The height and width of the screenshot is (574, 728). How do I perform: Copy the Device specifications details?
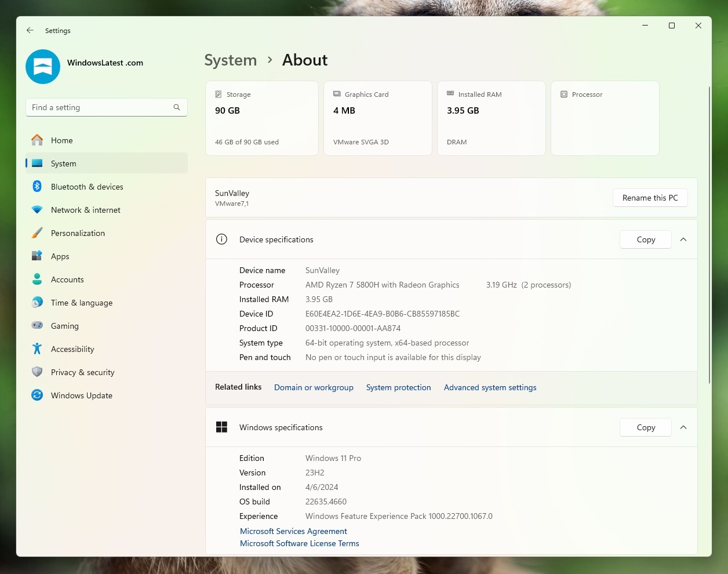[x=645, y=239]
